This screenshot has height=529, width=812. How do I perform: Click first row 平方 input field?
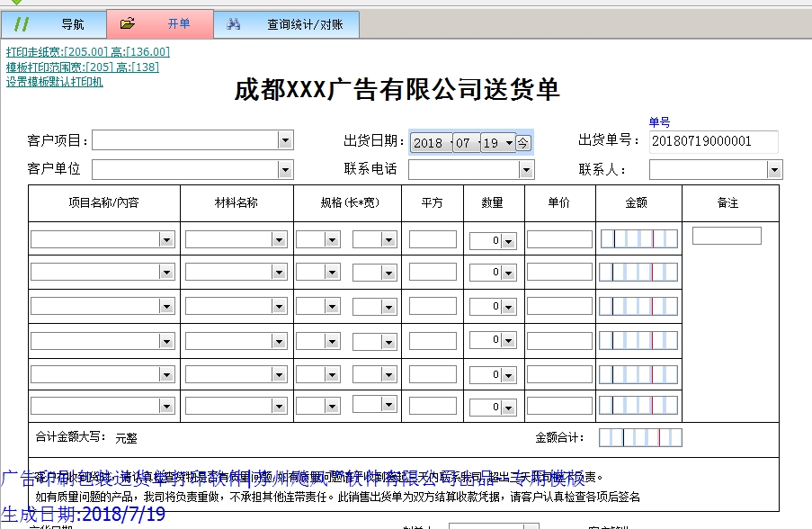[433, 239]
